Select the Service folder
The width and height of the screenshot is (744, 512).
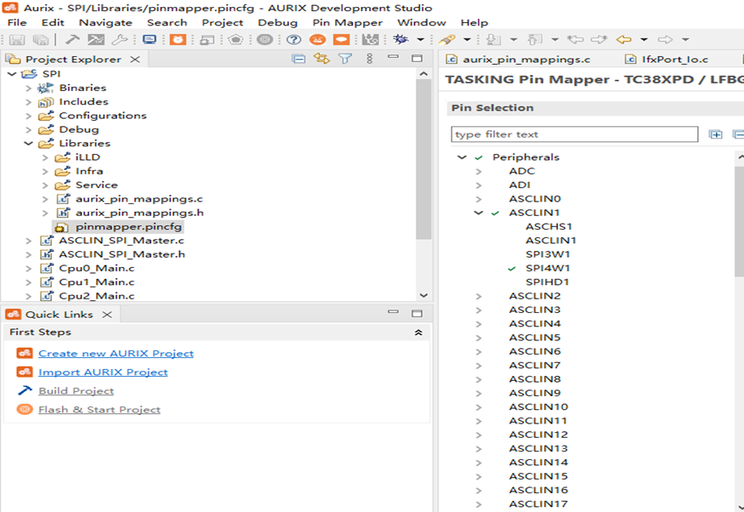pos(96,185)
